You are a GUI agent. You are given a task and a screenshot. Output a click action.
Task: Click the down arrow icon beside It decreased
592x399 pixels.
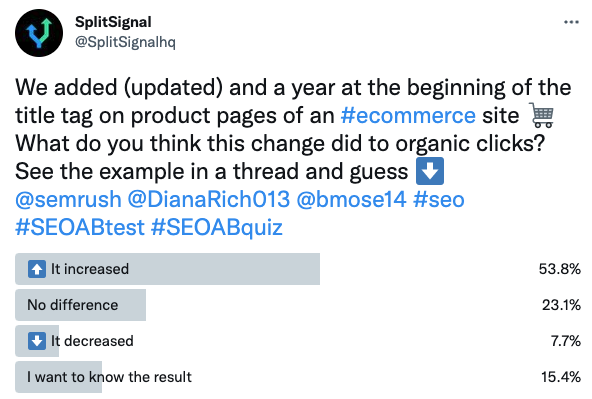tap(37, 341)
